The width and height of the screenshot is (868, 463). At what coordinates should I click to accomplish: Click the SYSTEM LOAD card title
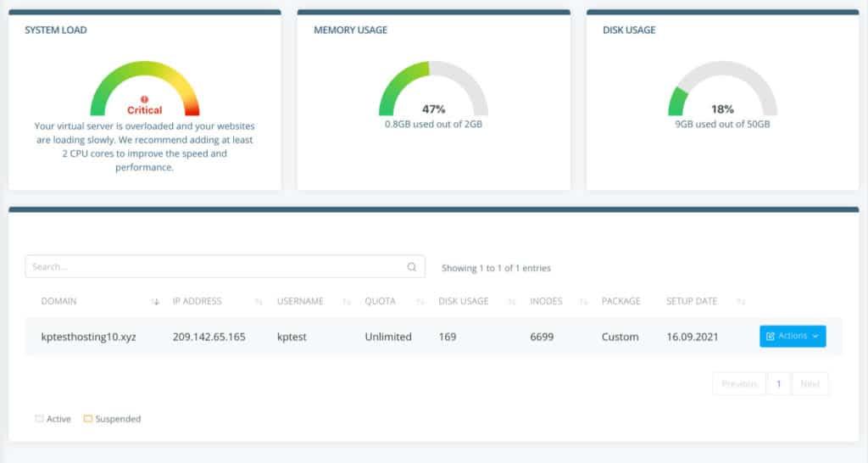(56, 30)
